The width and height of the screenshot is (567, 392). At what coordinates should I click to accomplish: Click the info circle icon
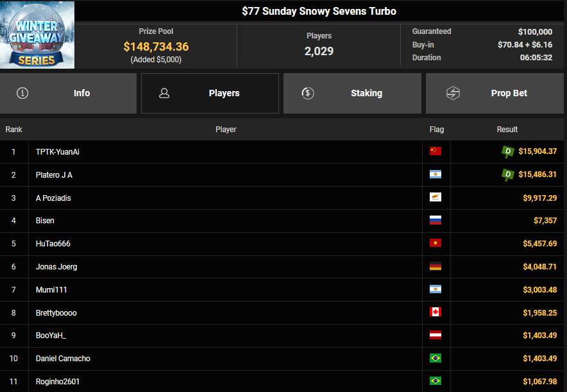23,93
